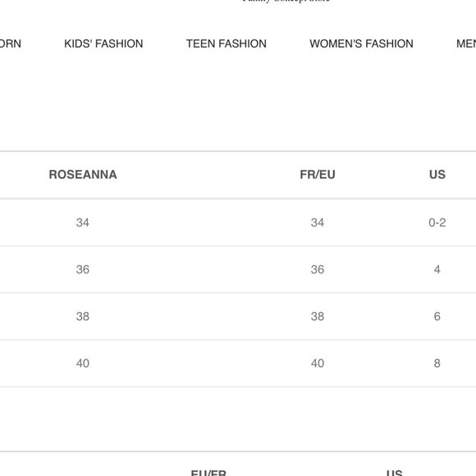This screenshot has width=476, height=476.
Task: Select the Roseanna size 40 cell
Action: (83, 363)
